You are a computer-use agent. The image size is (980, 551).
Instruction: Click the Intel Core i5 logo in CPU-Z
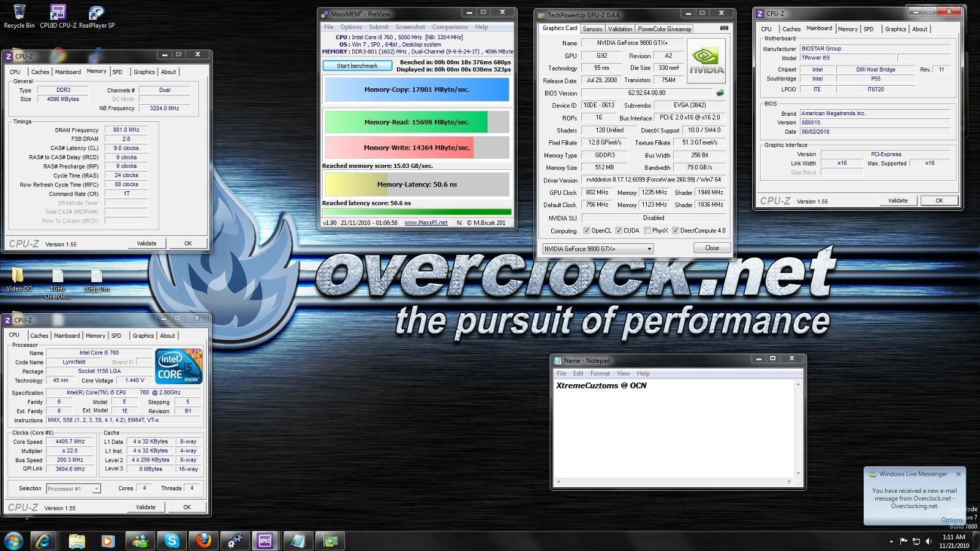(x=179, y=366)
